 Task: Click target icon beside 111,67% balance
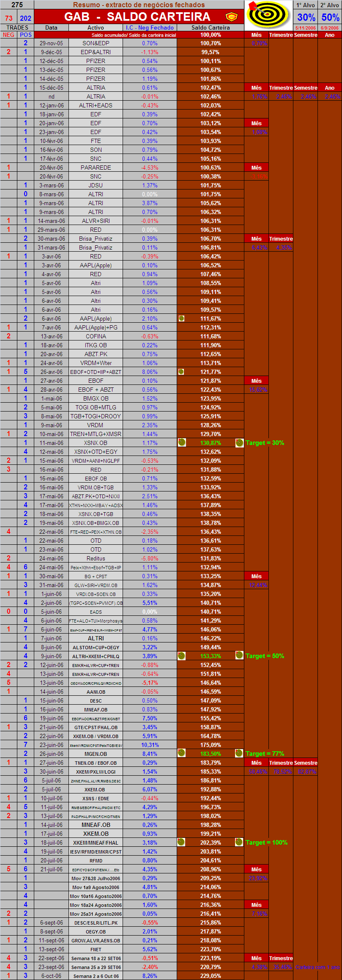(181, 318)
